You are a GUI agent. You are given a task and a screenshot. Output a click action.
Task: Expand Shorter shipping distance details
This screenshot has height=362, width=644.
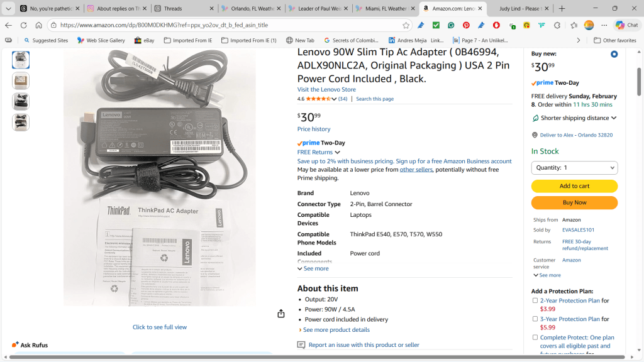pyautogui.click(x=574, y=118)
